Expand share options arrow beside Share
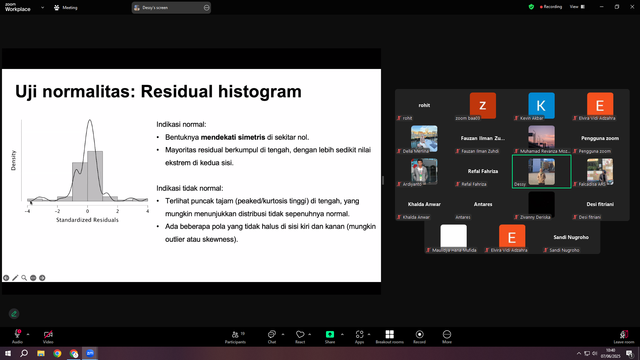The width and height of the screenshot is (640, 360). (x=342, y=334)
